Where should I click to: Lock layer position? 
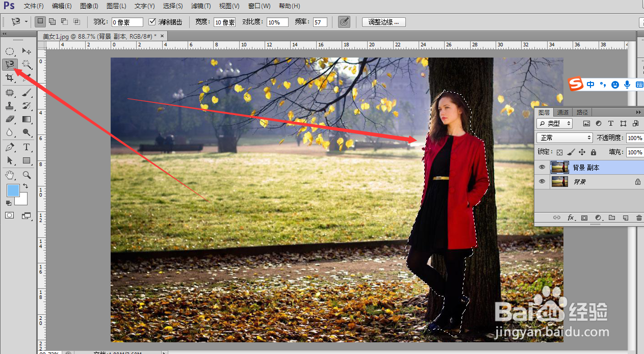(582, 152)
